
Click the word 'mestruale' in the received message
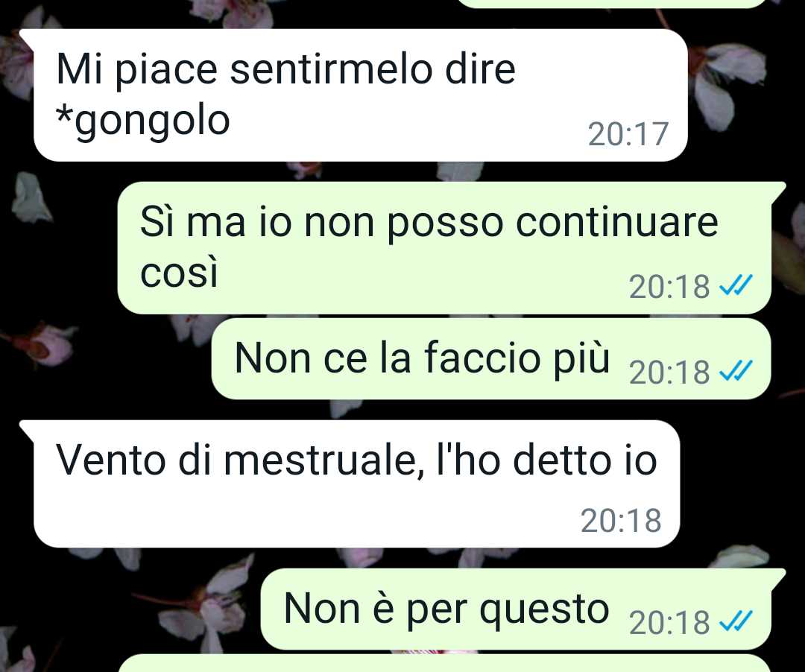point(320,460)
